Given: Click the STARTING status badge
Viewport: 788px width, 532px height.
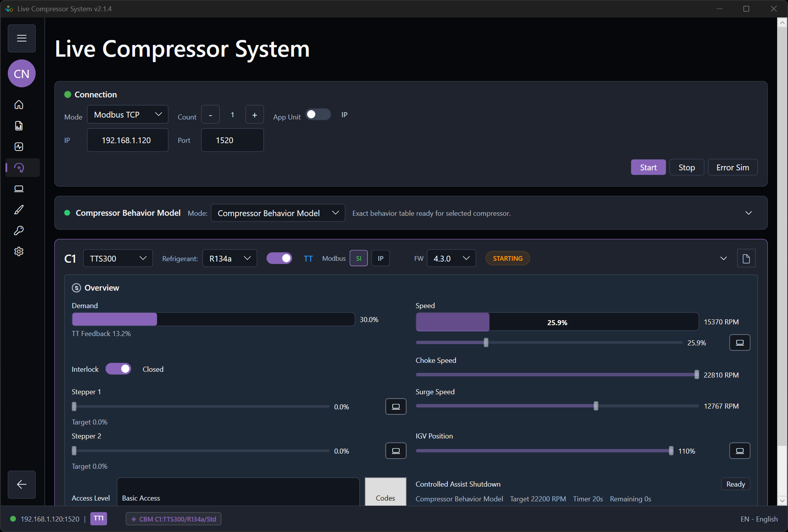Looking at the screenshot, I should click(507, 258).
